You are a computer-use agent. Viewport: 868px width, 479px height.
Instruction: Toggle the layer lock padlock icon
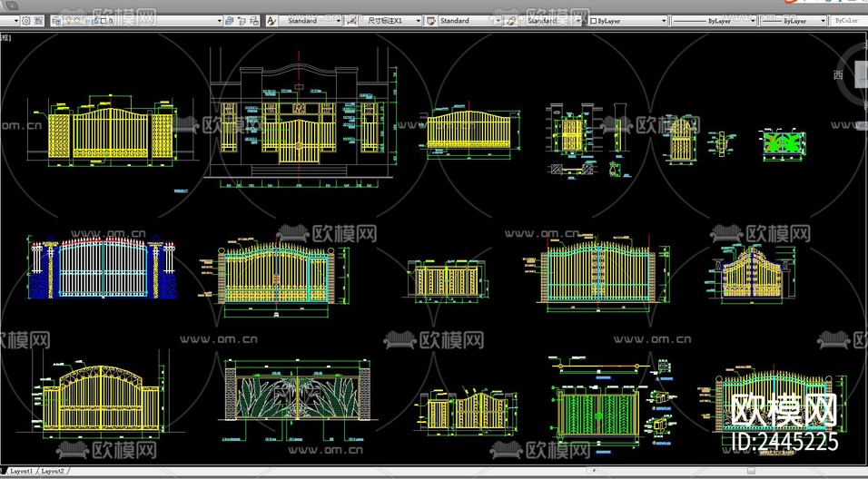pyautogui.click(x=95, y=21)
